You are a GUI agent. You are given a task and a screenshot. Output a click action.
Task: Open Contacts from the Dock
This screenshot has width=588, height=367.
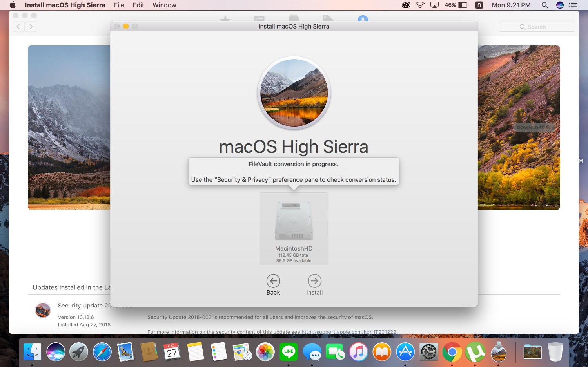149,352
